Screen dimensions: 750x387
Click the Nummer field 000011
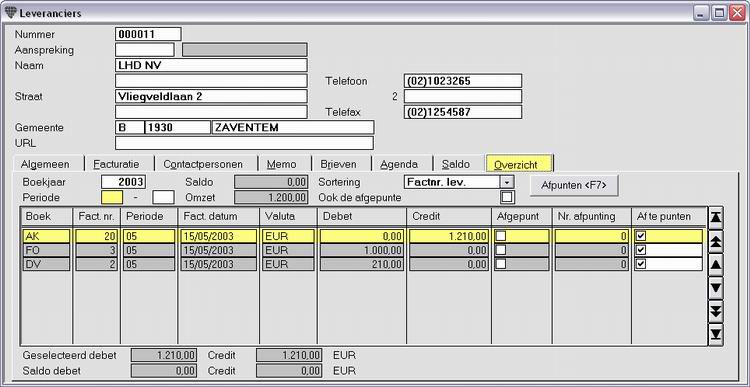(x=148, y=34)
